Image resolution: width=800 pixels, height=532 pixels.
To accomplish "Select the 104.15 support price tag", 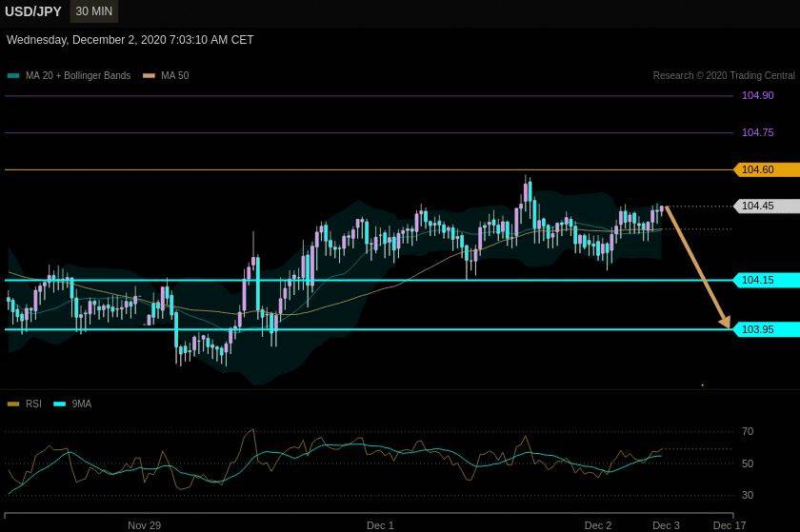I will click(x=767, y=280).
